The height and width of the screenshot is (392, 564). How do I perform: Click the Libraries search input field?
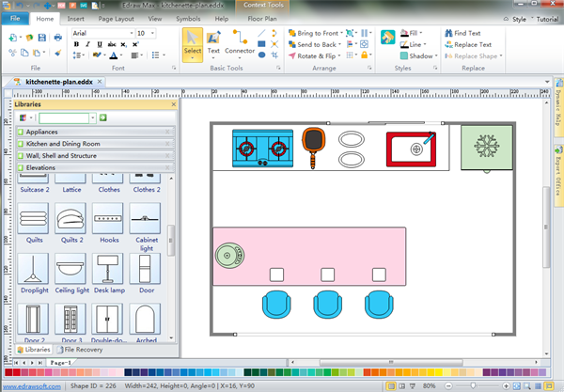click(x=64, y=118)
